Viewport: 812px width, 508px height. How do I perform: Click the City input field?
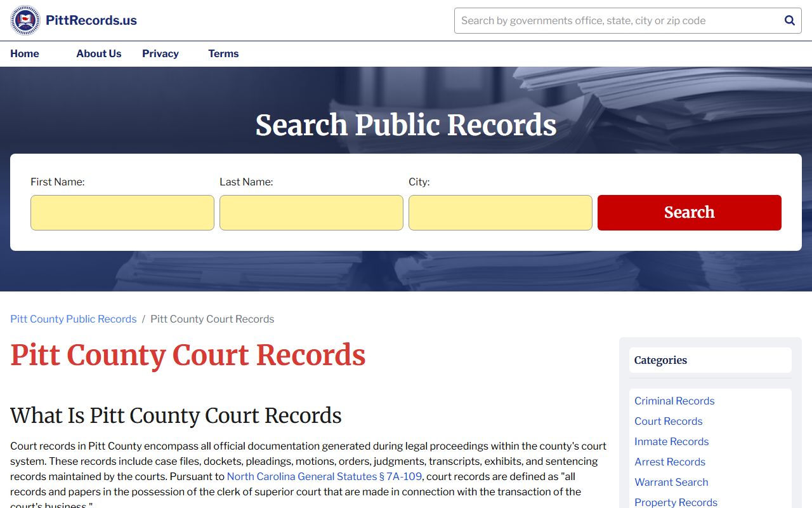click(501, 213)
